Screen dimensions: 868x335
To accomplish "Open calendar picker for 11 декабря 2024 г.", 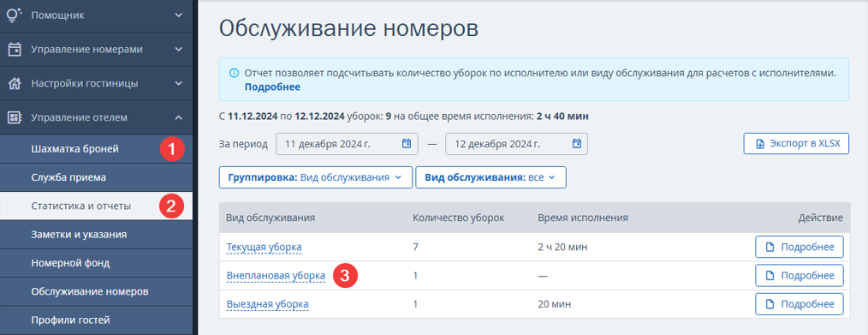I will point(407,144).
